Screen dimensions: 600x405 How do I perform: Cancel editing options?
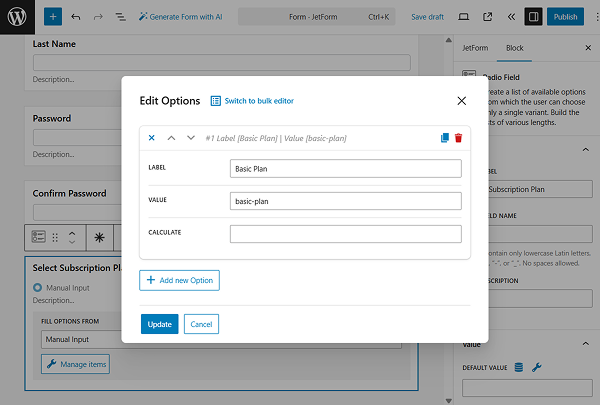[201, 324]
